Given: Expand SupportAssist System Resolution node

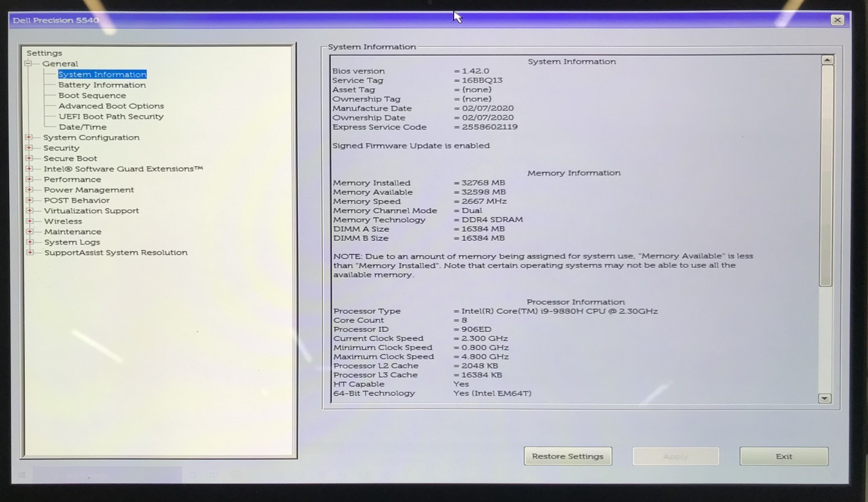Looking at the screenshot, I should click(x=30, y=252).
